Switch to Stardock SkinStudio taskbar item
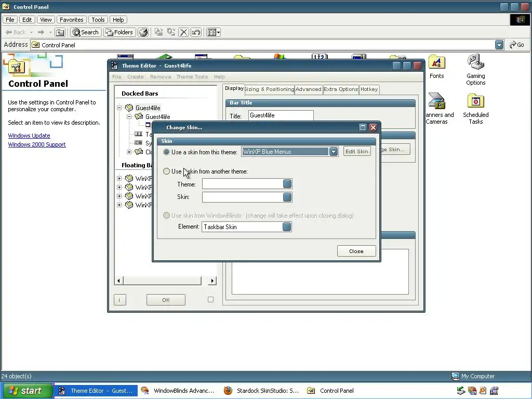 pyautogui.click(x=262, y=391)
